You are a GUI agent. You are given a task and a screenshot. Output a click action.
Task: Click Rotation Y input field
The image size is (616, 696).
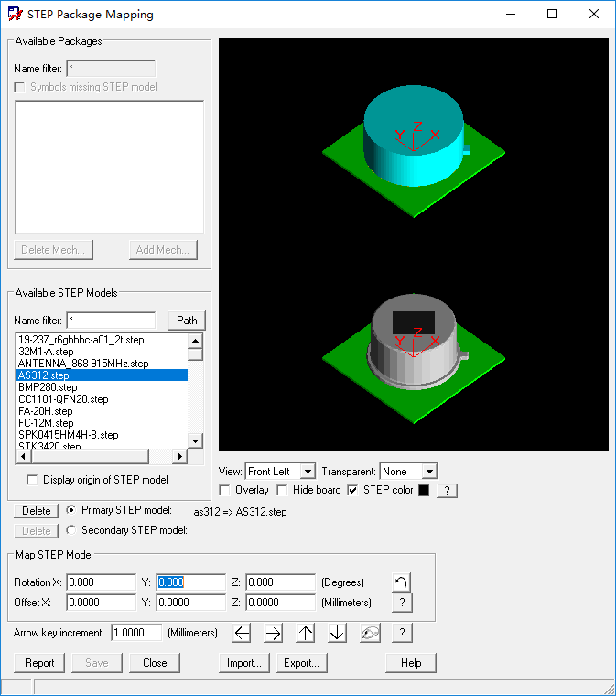point(190,582)
